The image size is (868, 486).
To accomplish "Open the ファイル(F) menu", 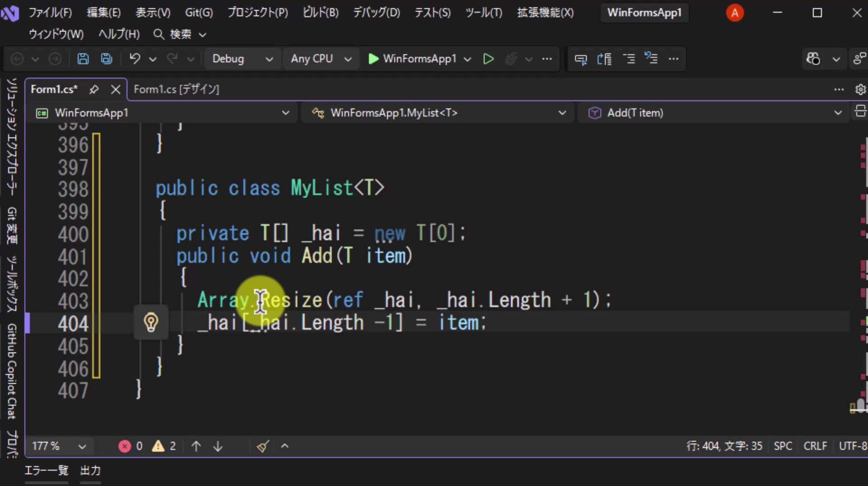I will point(50,13).
